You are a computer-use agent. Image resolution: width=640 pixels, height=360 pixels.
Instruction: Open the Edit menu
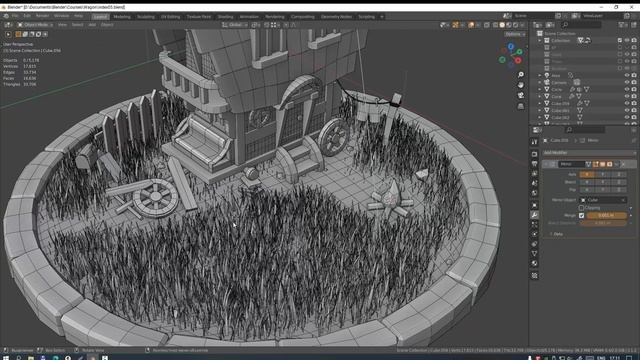pyautogui.click(x=27, y=16)
